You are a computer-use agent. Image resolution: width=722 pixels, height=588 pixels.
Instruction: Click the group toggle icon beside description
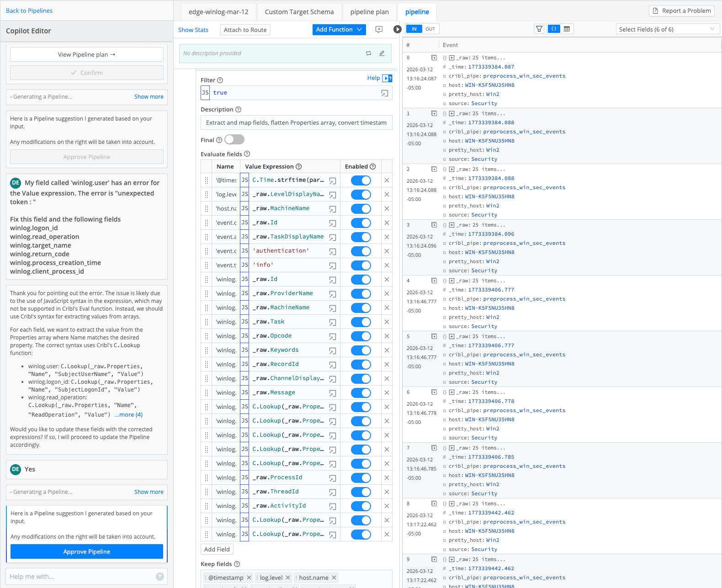pos(368,53)
